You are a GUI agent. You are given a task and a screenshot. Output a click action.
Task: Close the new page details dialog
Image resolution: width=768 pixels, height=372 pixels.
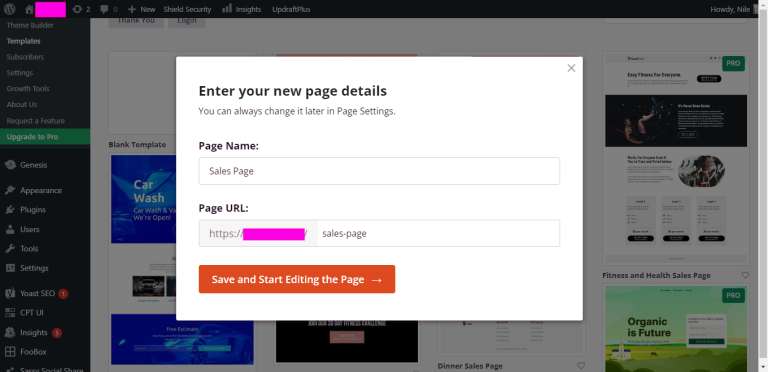tap(571, 68)
